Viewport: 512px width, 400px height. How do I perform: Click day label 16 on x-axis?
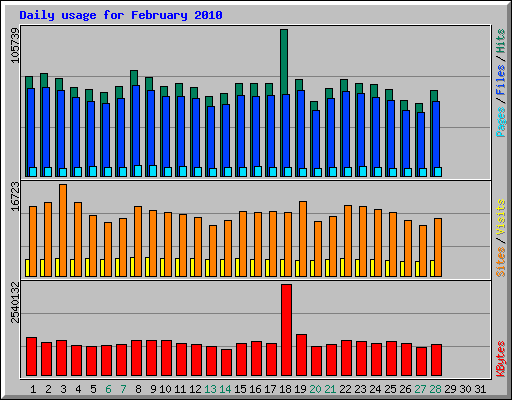255,389
